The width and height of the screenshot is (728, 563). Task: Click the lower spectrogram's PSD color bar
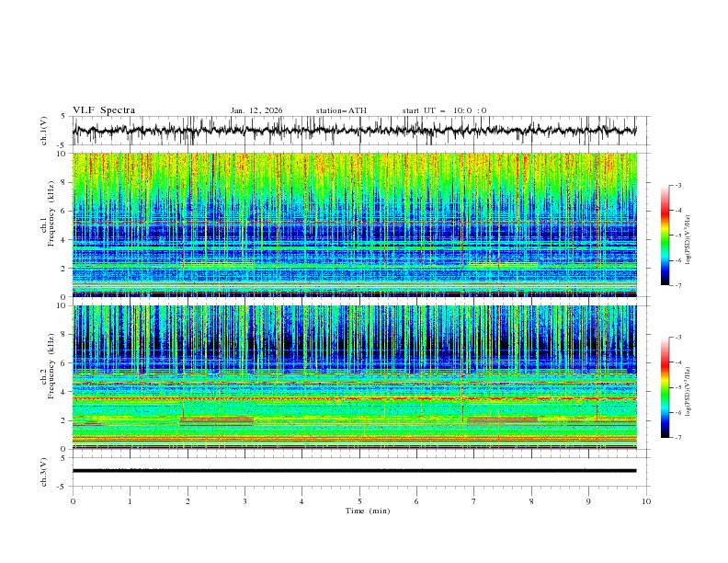[x=665, y=387]
